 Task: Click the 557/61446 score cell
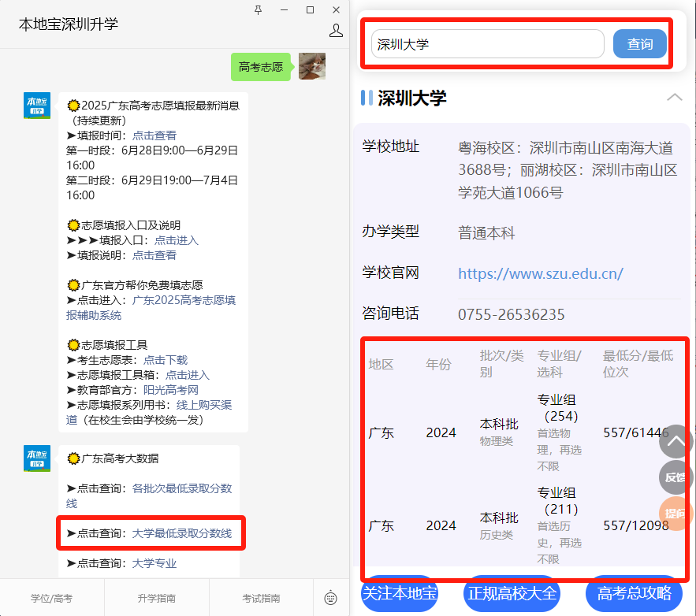635,432
